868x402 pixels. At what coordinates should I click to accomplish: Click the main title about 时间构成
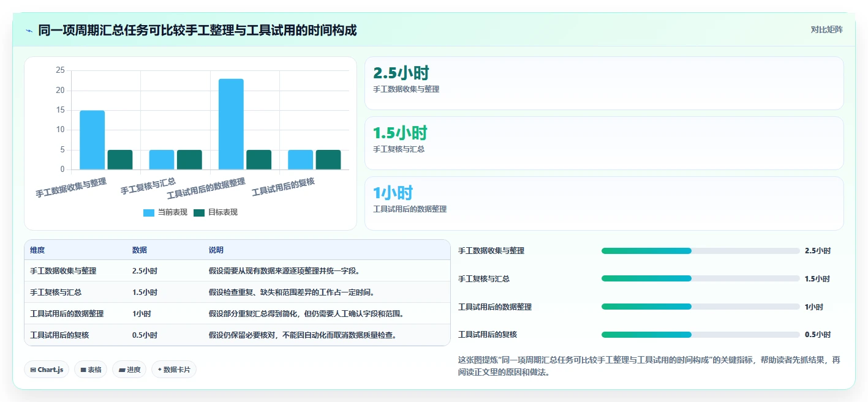click(197, 29)
